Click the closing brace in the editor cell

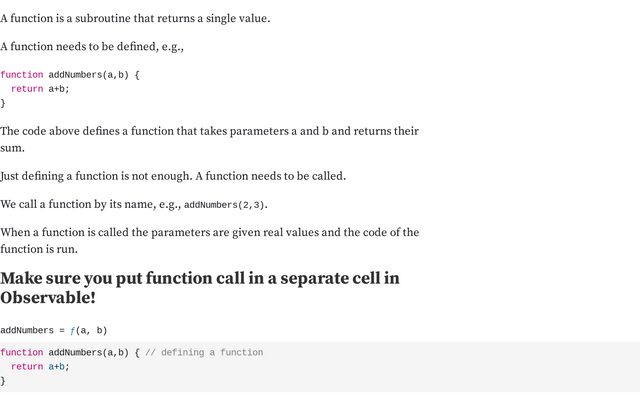click(x=3, y=381)
